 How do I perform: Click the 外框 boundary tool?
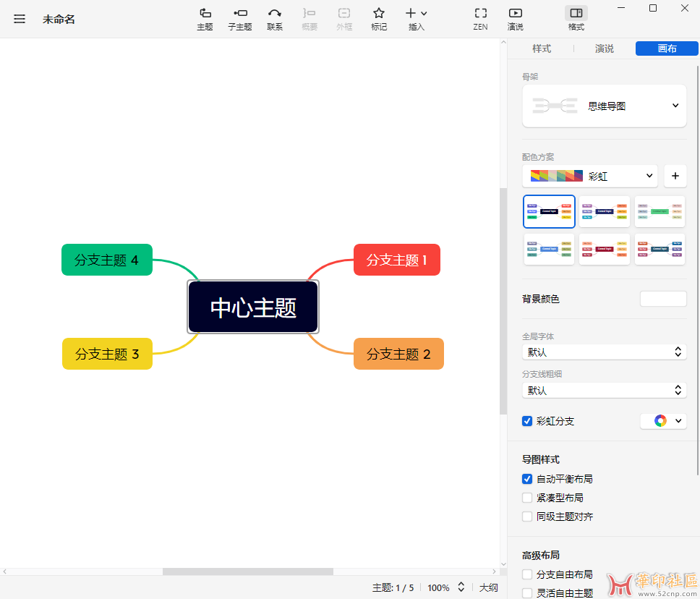pos(344,20)
